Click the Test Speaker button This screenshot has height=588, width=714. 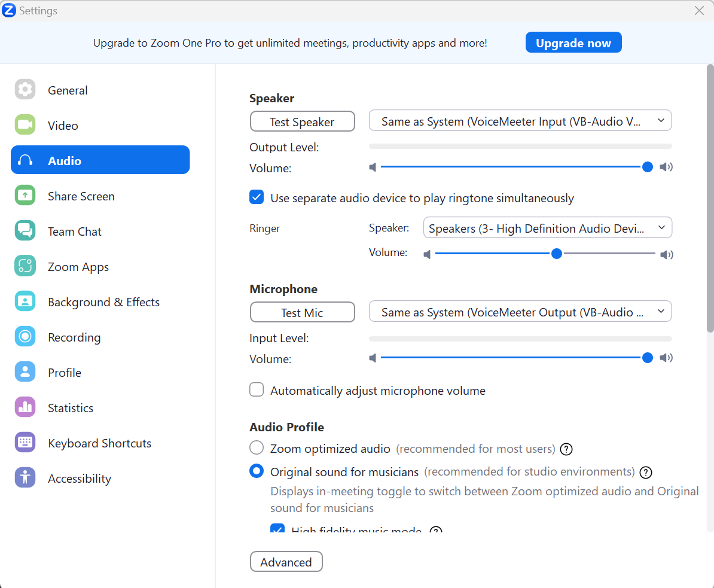[303, 121]
